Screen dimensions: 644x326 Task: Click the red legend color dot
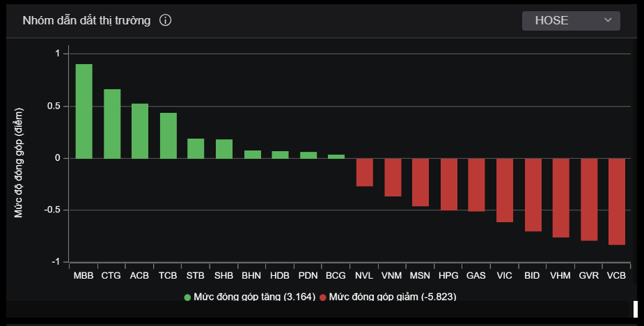click(x=323, y=297)
